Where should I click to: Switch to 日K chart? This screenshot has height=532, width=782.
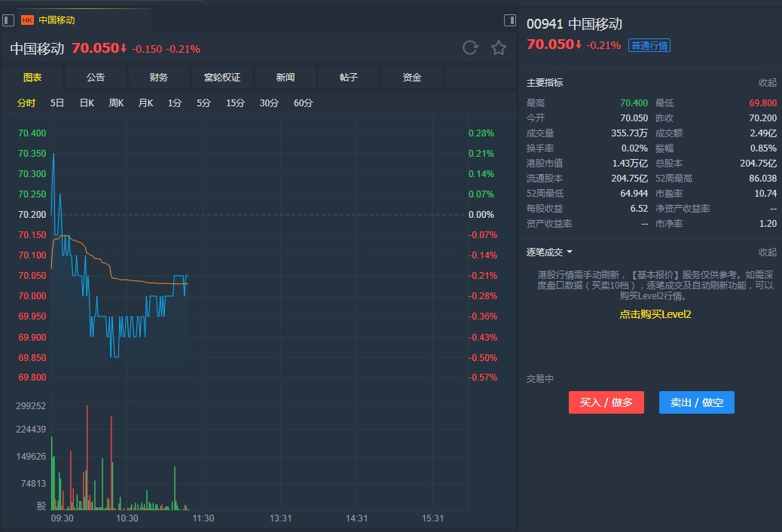pos(87,103)
